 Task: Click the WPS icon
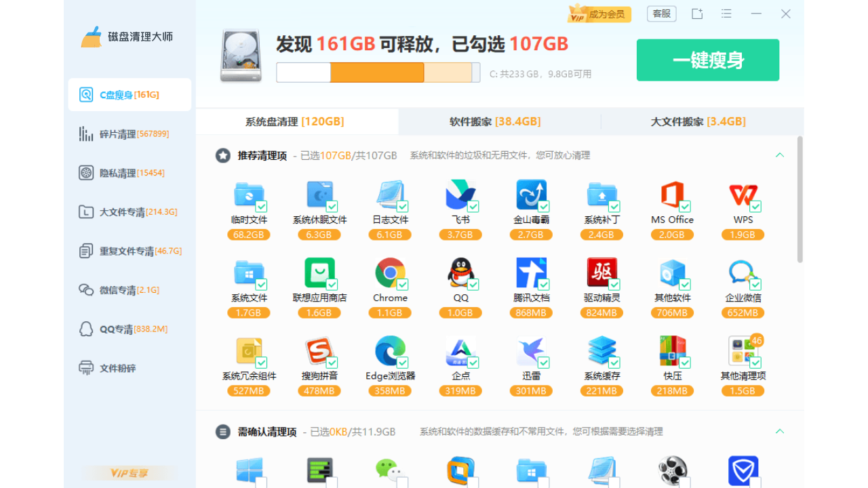click(x=743, y=195)
